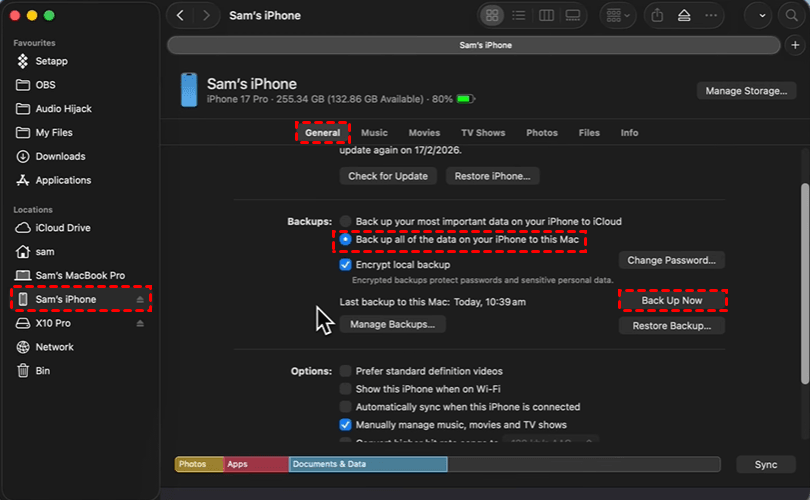The image size is (810, 500).
Task: Eject Sam's iPhone from the sidebar
Action: click(x=140, y=300)
